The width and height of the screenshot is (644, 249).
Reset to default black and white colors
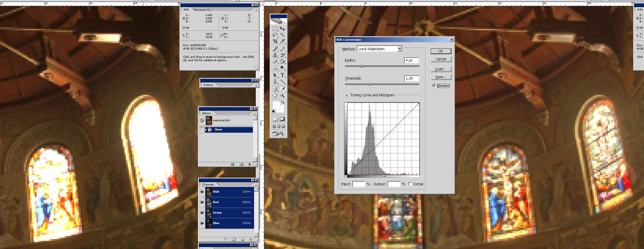[x=274, y=111]
